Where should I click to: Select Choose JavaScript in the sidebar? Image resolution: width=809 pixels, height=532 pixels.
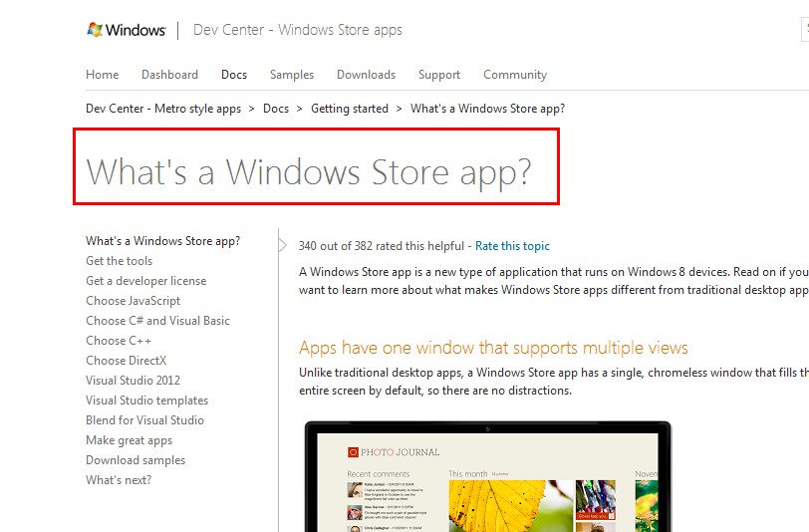[134, 301]
